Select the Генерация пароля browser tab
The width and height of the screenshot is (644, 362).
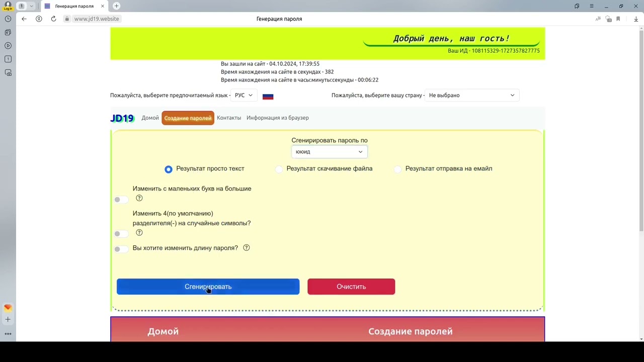pyautogui.click(x=74, y=6)
